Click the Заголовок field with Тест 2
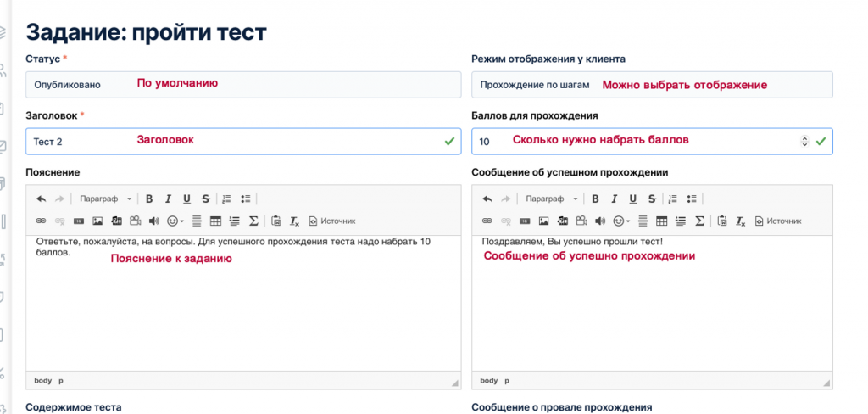The height and width of the screenshot is (414, 868). point(243,142)
